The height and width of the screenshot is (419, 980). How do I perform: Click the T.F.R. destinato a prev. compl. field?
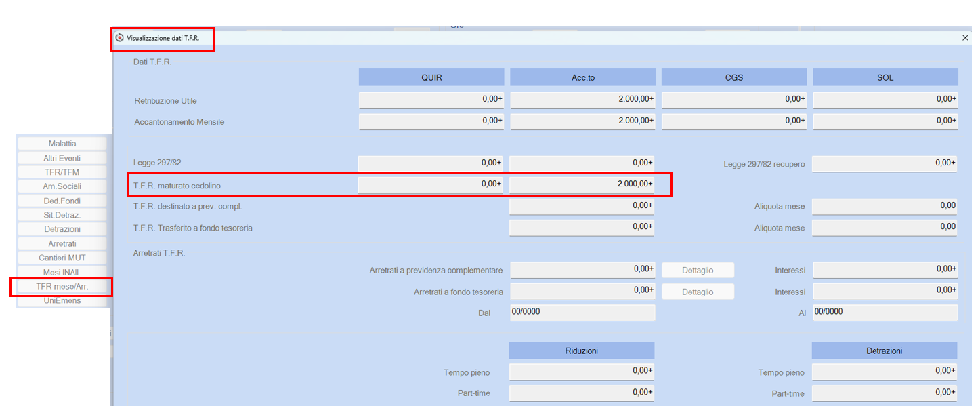click(x=582, y=205)
